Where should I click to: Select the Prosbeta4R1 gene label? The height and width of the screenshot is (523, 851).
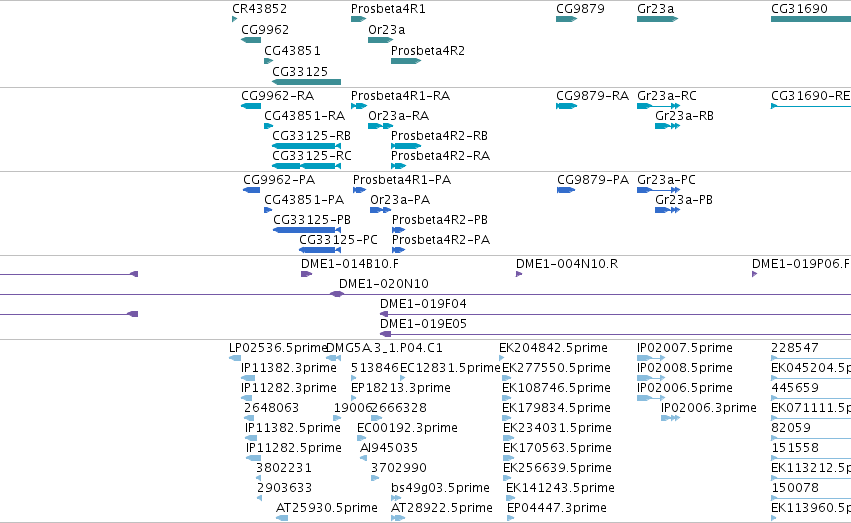point(388,9)
